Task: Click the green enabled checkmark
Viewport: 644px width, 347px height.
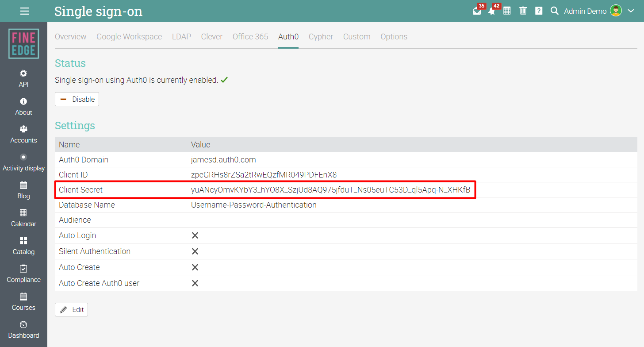Action: pos(224,80)
